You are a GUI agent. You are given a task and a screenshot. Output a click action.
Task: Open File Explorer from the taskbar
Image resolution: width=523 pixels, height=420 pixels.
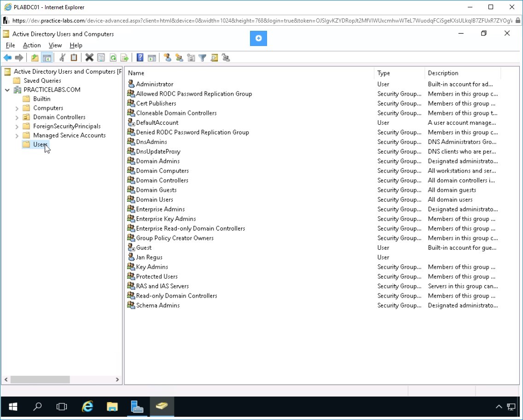[112, 407]
